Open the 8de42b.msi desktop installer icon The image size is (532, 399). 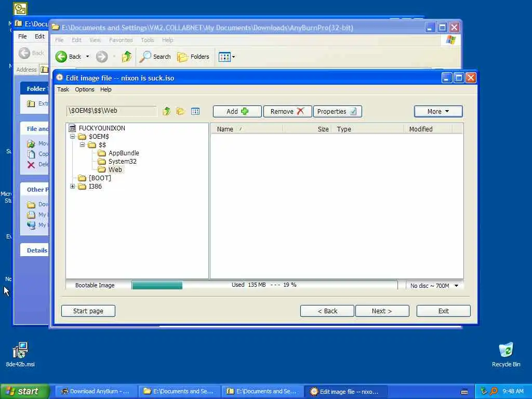[20, 354]
